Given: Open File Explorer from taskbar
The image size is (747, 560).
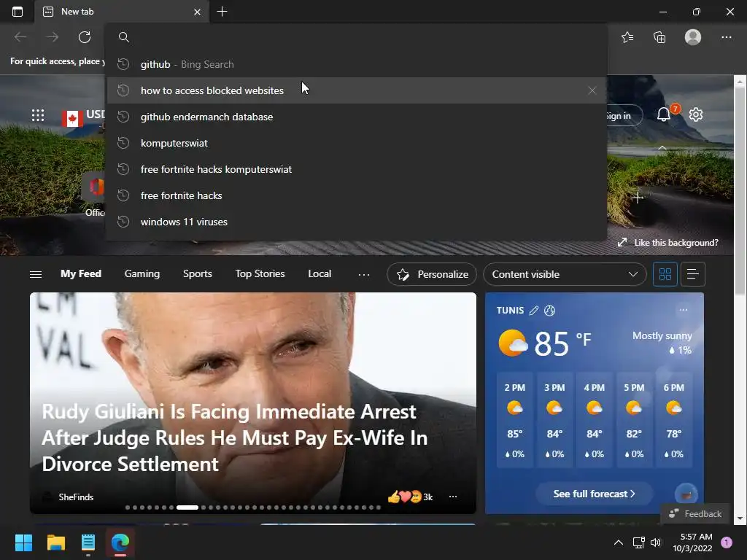Looking at the screenshot, I should [55, 542].
